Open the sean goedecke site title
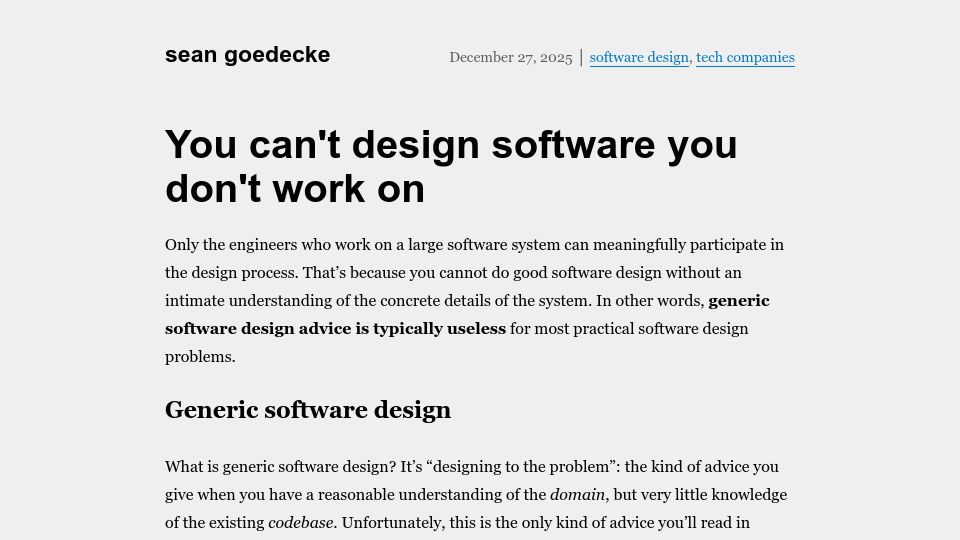The image size is (960, 540). [x=247, y=54]
